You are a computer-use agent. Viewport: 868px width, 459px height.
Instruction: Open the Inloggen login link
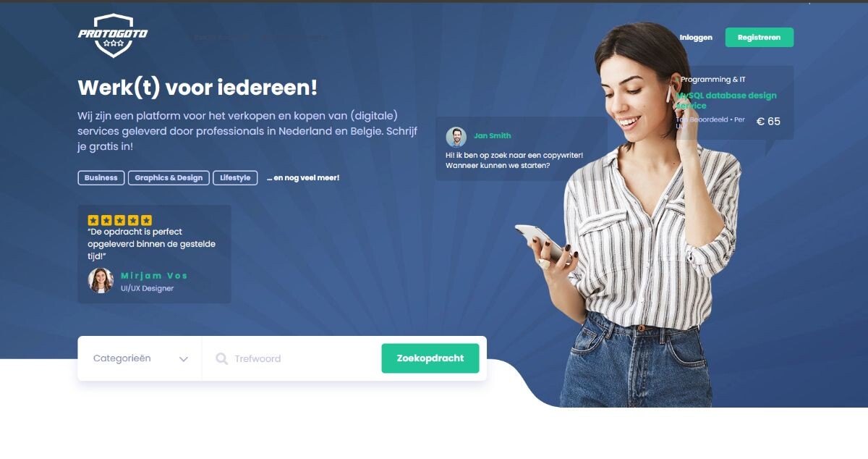pos(696,38)
